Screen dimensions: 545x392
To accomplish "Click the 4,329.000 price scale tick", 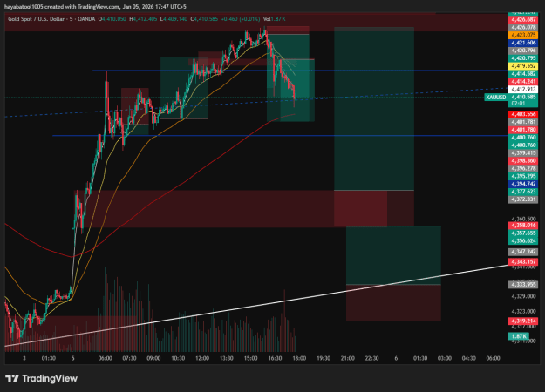I will [x=523, y=296].
